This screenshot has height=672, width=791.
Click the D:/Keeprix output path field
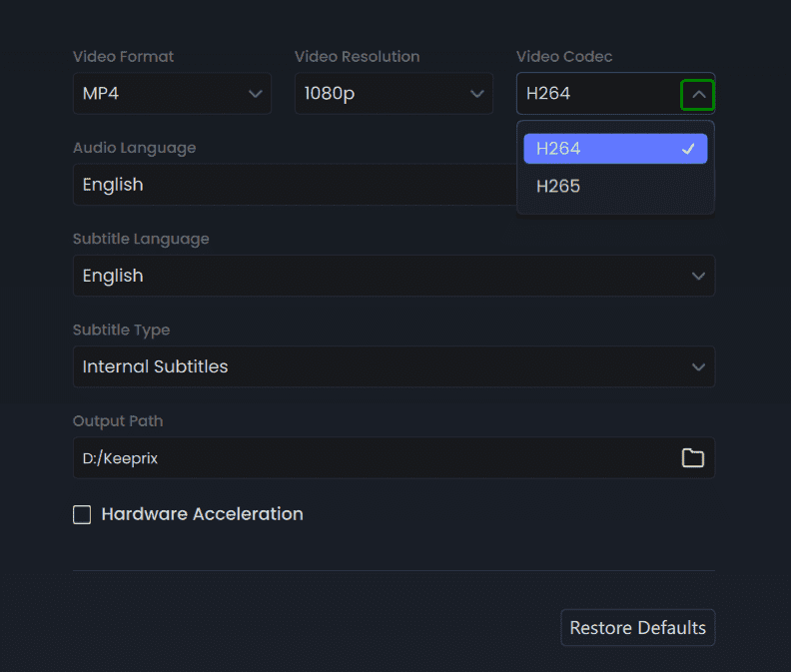click(370, 458)
